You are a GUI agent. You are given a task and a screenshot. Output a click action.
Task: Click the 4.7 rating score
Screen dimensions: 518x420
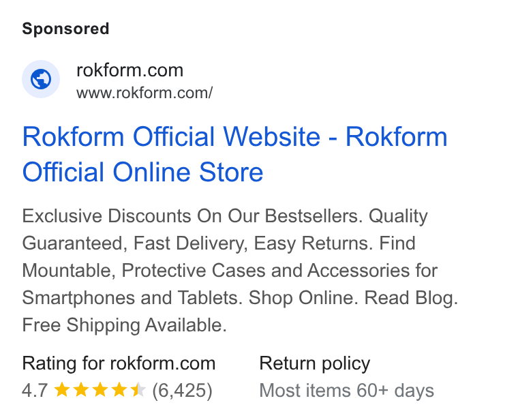click(x=35, y=390)
